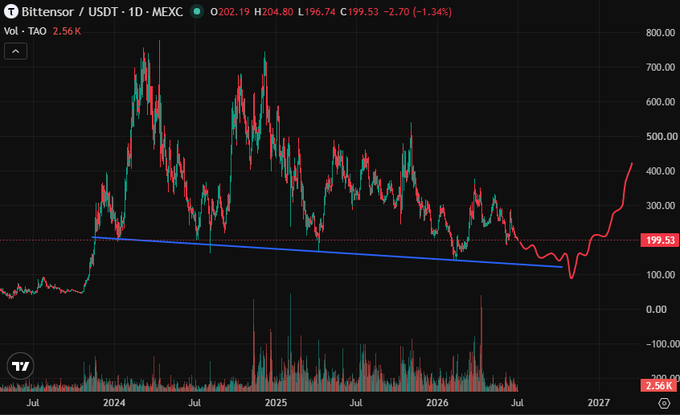Open the TradingView logo link
Screen dimensions: 680x415
coord(20,366)
